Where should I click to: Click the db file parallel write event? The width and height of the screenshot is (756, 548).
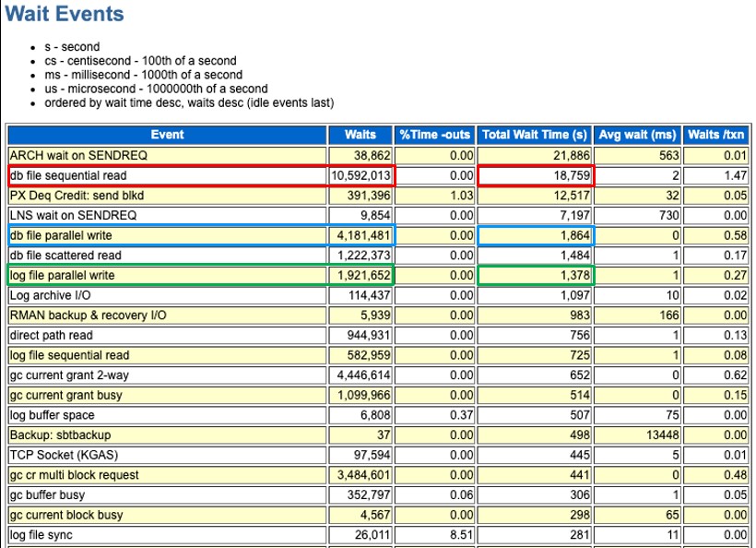click(61, 235)
